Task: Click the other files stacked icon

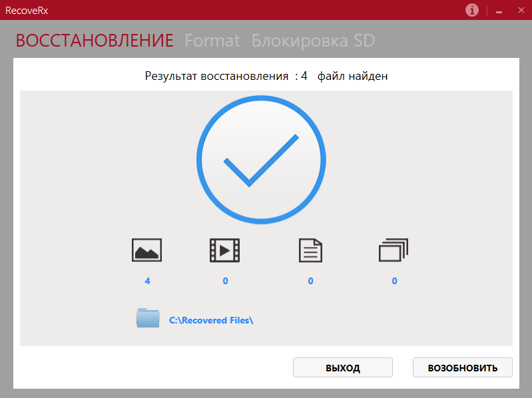Action: point(393,250)
